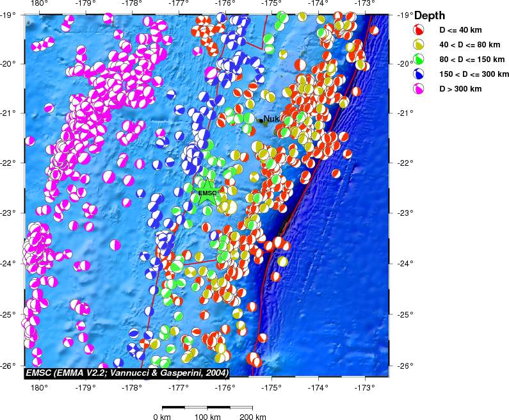Click the magenta beachball icon for D > 300 km
The height and width of the screenshot is (420, 509).
tap(418, 88)
